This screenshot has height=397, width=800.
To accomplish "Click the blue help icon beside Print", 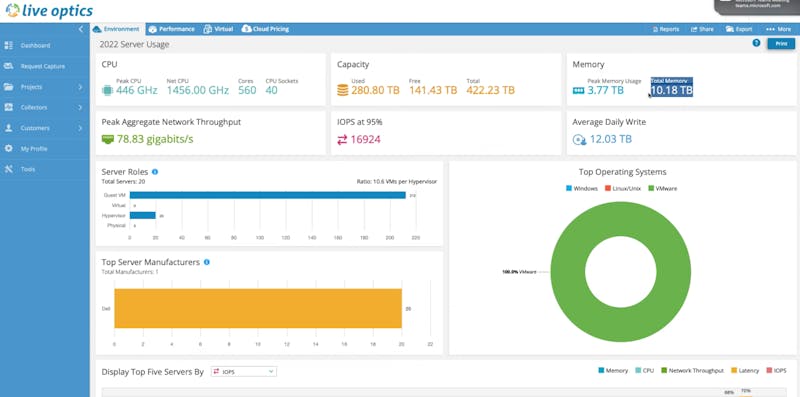I will pyautogui.click(x=756, y=43).
